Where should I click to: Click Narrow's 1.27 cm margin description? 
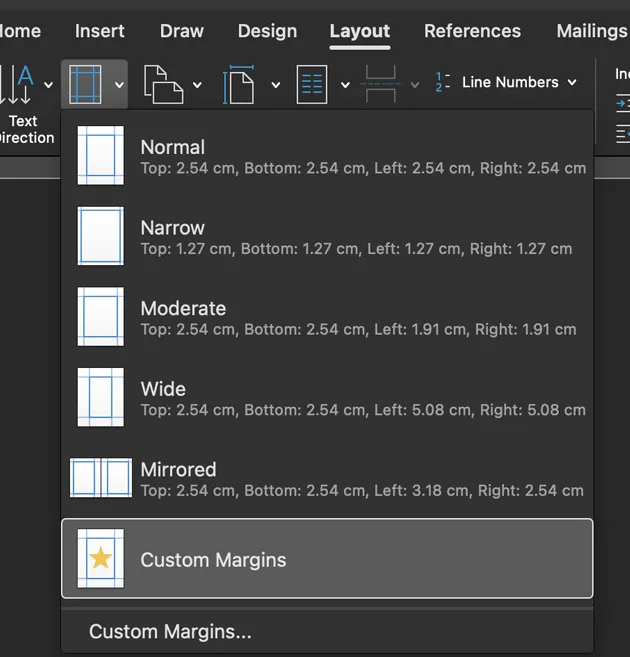(x=356, y=248)
